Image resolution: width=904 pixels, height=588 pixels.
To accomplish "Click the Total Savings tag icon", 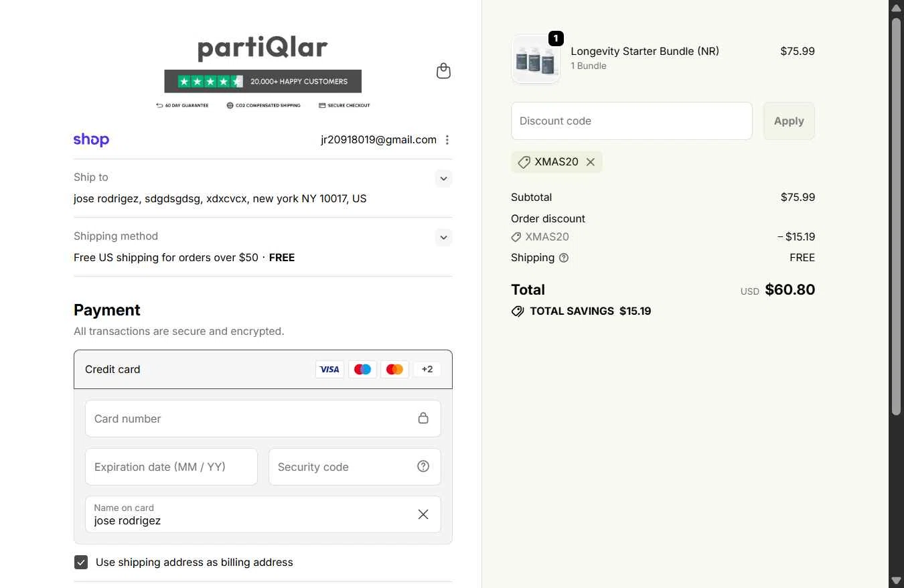I will pyautogui.click(x=518, y=311).
